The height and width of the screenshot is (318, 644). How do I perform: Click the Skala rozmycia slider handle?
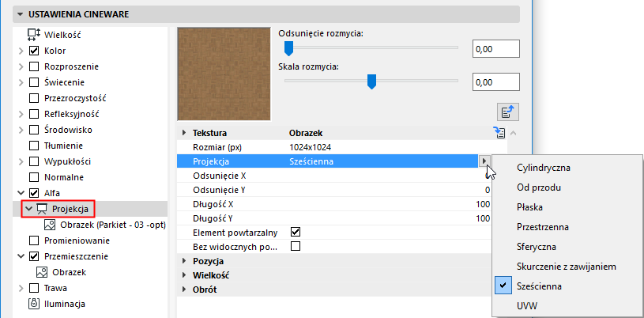371,81
